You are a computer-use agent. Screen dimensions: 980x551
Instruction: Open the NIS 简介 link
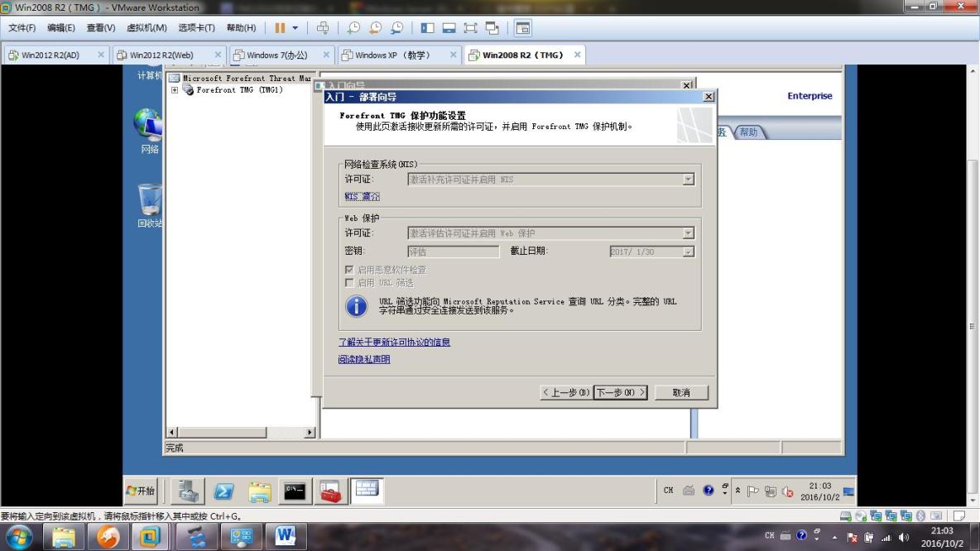[362, 196]
